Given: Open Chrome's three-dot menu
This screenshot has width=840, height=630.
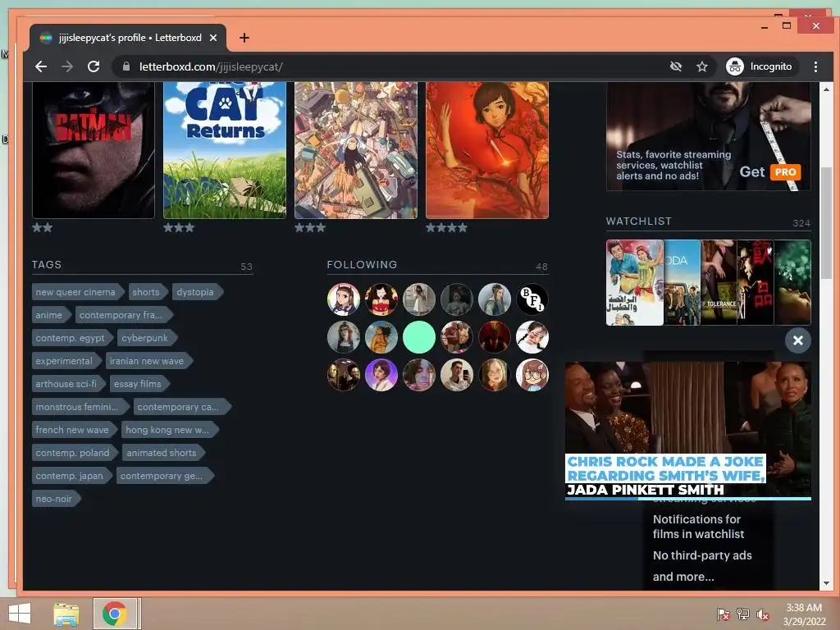Looking at the screenshot, I should (815, 66).
